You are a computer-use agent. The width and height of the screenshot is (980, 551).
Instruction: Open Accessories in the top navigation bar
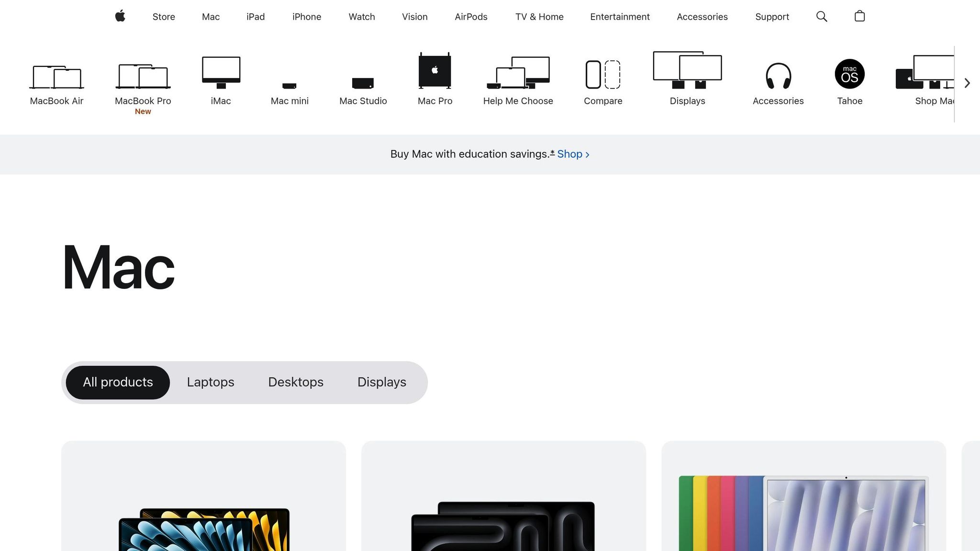(702, 17)
